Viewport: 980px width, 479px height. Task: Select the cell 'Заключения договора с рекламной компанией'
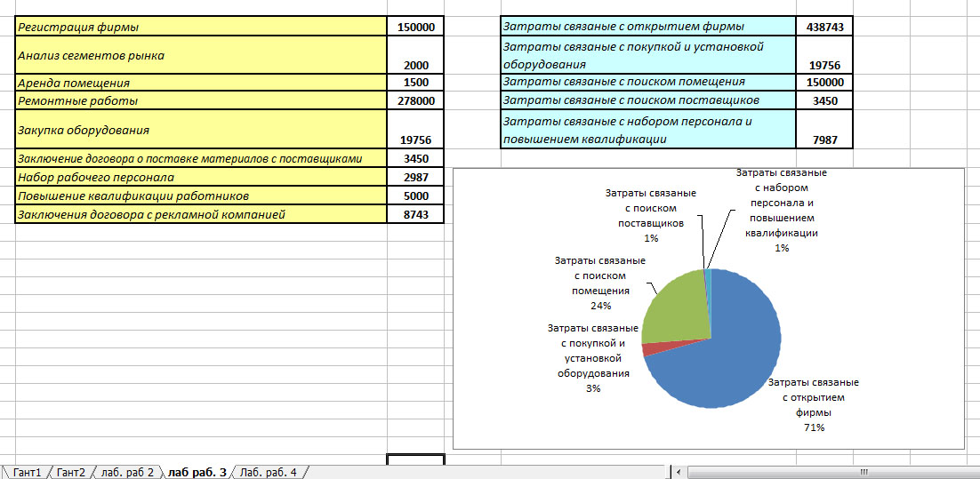[201, 214]
